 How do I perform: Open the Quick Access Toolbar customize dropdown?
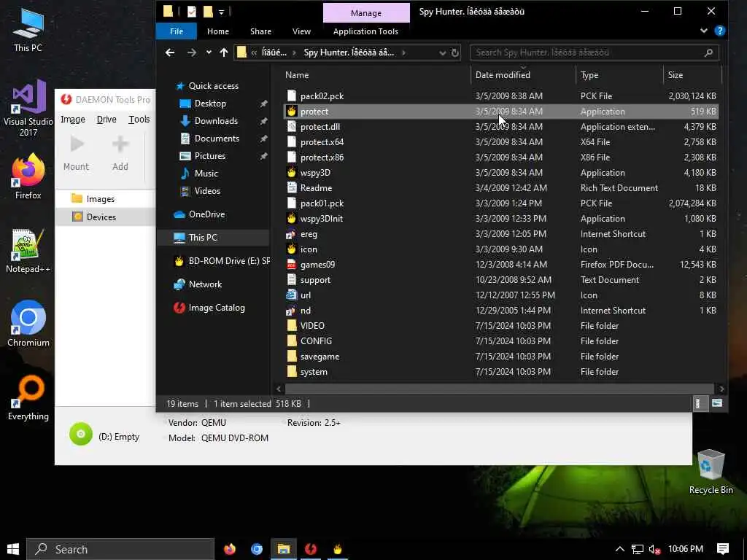[221, 12]
